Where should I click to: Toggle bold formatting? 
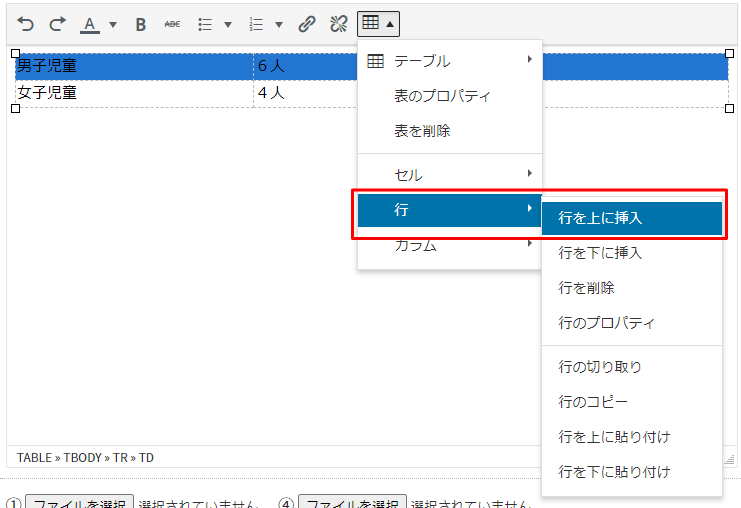point(141,24)
